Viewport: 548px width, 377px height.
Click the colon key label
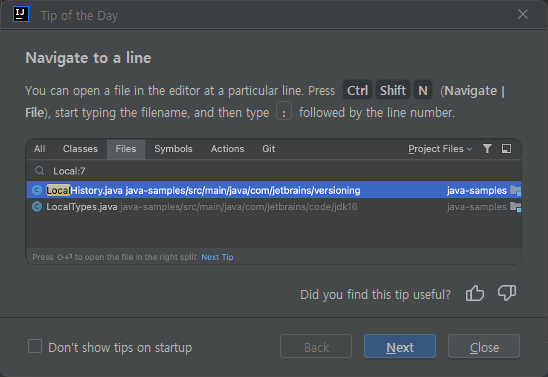click(x=284, y=112)
